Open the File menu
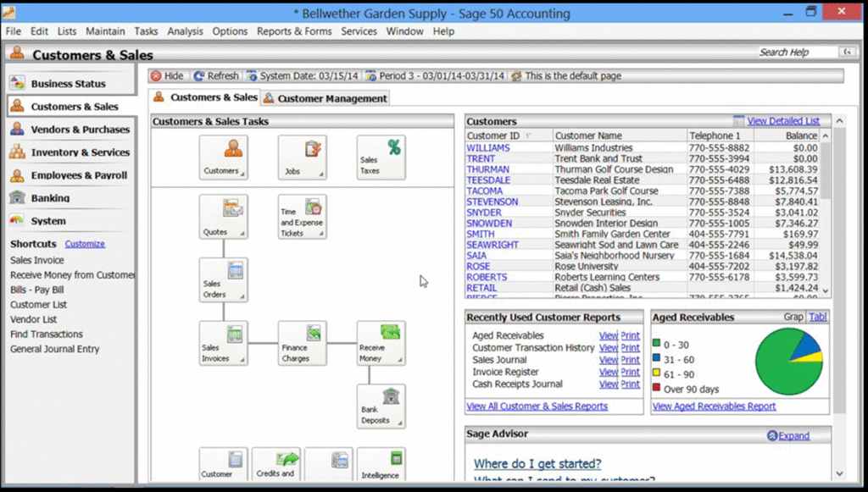868x492 pixels. point(14,31)
